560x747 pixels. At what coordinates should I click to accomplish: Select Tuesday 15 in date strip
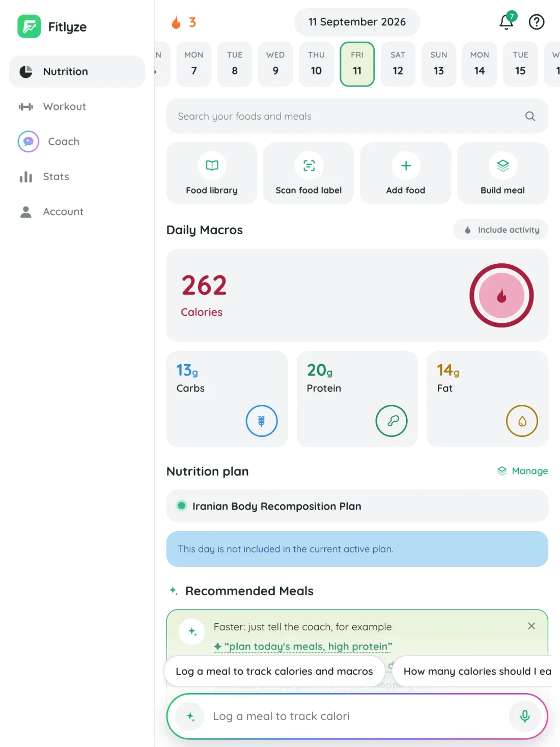[520, 64]
